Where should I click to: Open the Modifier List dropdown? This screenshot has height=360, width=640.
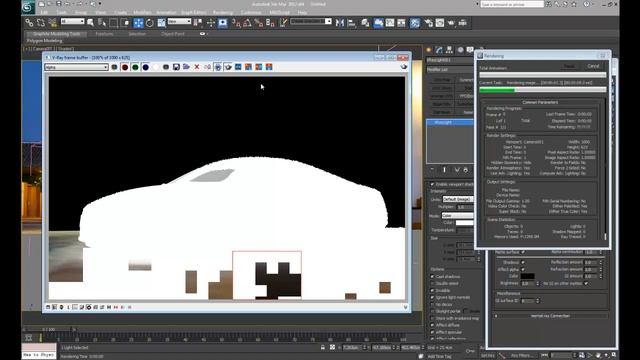(450, 70)
